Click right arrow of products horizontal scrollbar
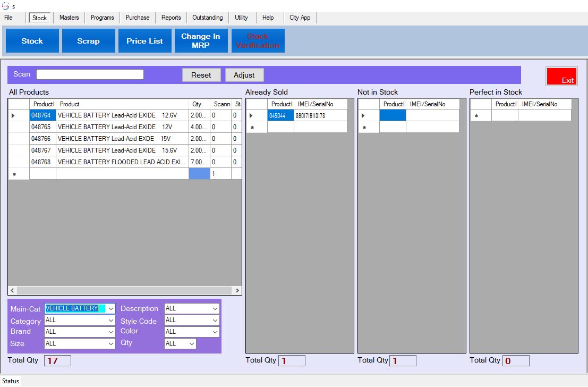588x387 pixels. [237, 291]
